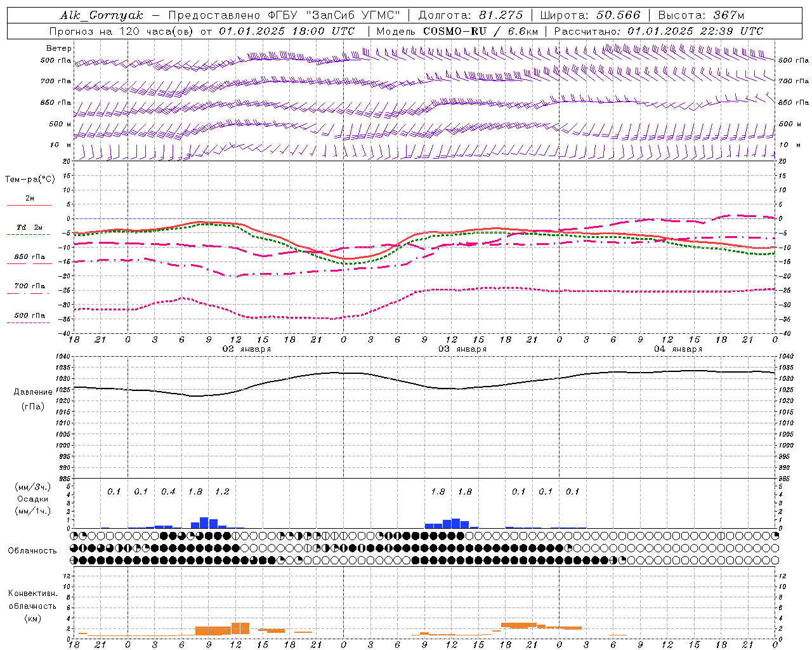Click 'Предоставлено ФГБУ "ЗапСиб УГМС"' text

pyautogui.click(x=284, y=15)
